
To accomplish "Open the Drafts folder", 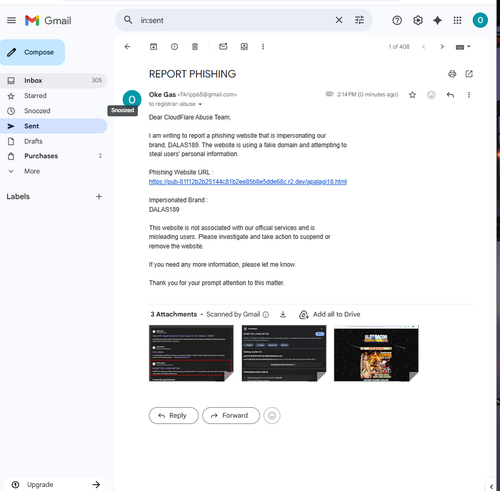I will click(53, 141).
